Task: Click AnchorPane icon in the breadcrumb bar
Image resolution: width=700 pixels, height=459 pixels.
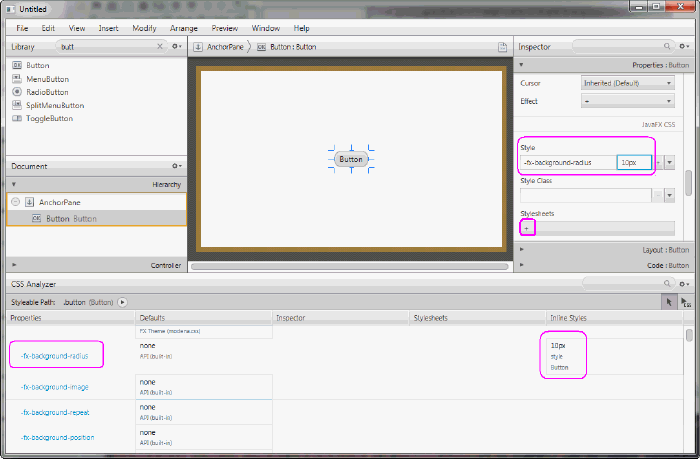Action: 198,47
